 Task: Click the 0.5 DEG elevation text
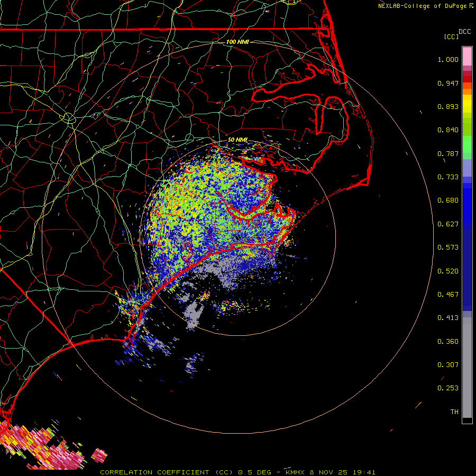click(254, 472)
